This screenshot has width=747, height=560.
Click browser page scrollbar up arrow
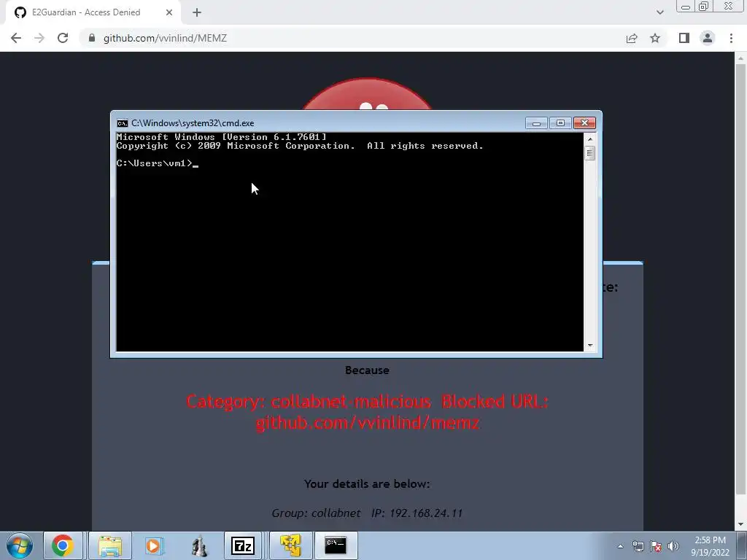(740, 58)
